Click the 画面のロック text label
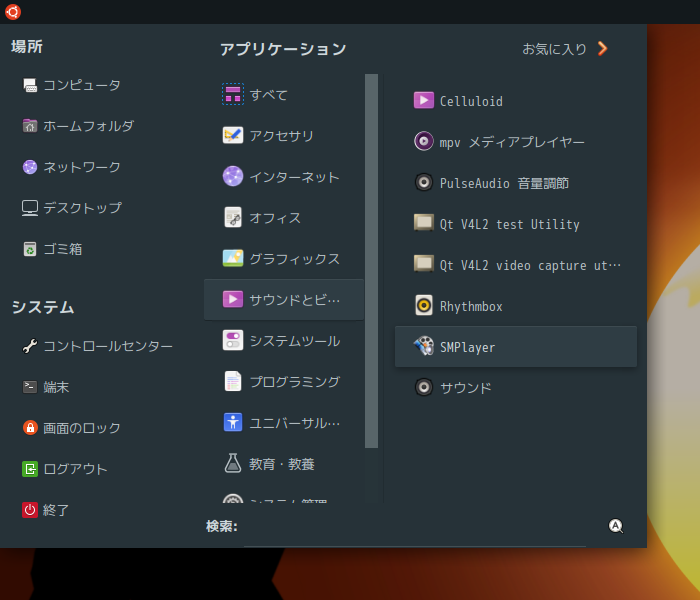Image resolution: width=700 pixels, height=600 pixels. tap(82, 428)
